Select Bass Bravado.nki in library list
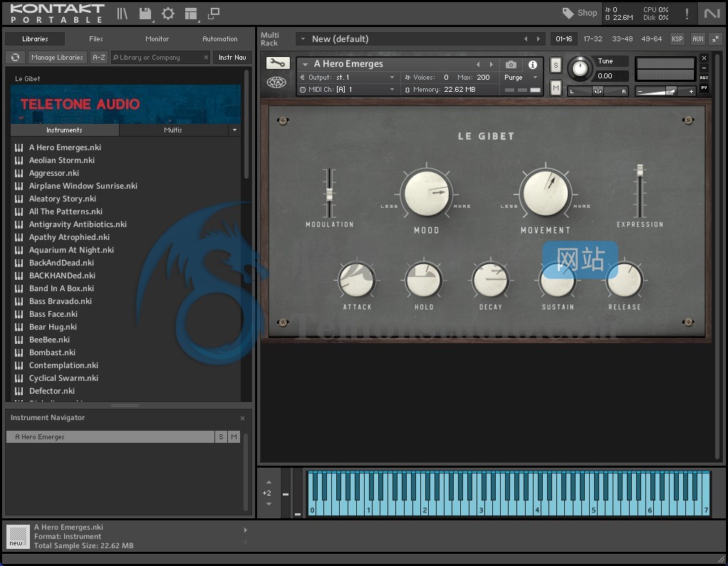This screenshot has width=728, height=566. [61, 301]
